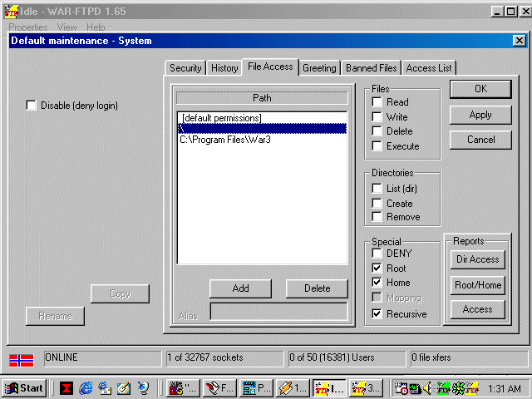Click the Start button on taskbar
This screenshot has width=532, height=399.
click(24, 387)
